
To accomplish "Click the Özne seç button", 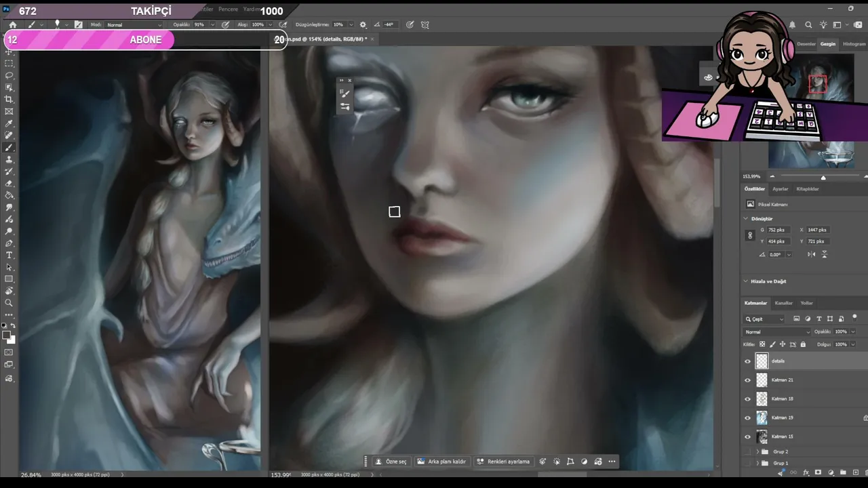I will point(391,462).
